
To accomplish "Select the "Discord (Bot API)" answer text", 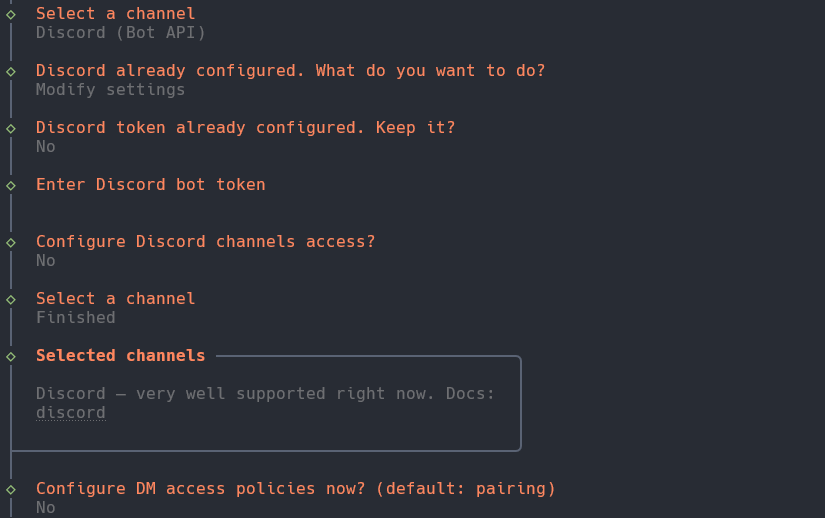I will (x=120, y=33).
